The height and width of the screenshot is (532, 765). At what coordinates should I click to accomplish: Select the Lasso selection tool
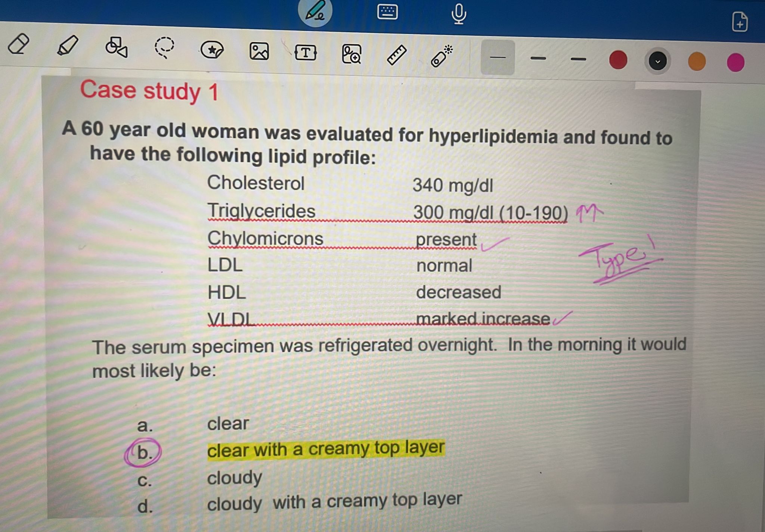click(164, 48)
